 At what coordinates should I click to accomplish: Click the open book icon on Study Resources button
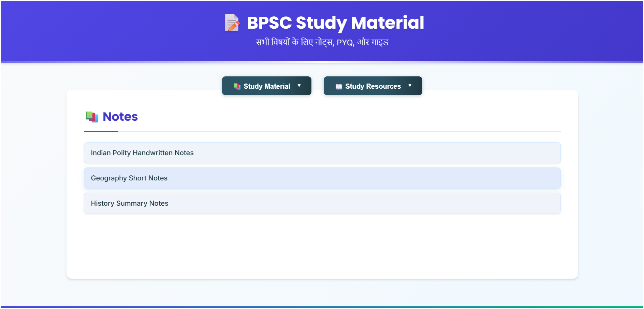[x=339, y=86]
